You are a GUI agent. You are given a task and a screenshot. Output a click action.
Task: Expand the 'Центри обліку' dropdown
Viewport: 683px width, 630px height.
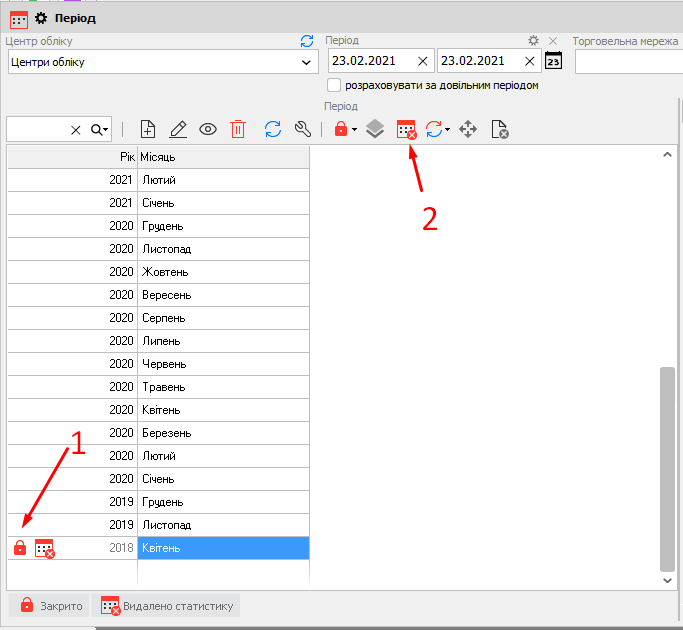tap(307, 62)
